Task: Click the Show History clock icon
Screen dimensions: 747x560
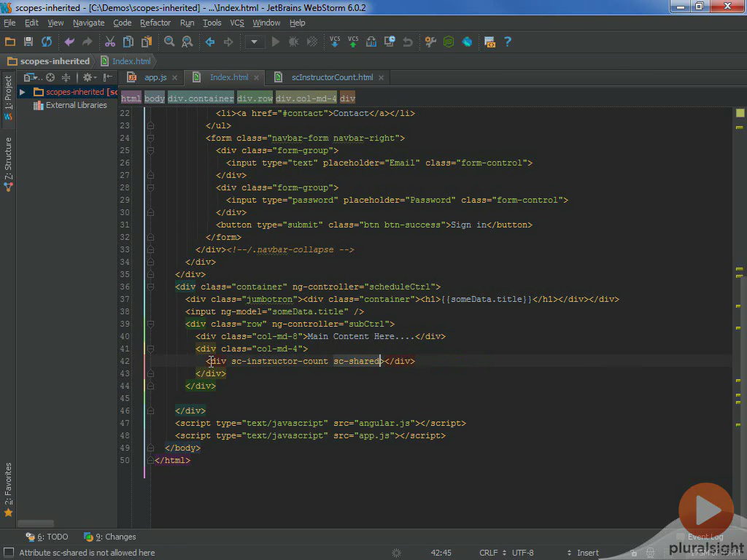Action: (390, 42)
